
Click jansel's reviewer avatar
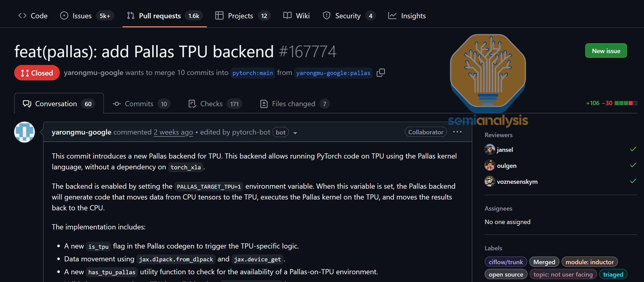(x=489, y=150)
